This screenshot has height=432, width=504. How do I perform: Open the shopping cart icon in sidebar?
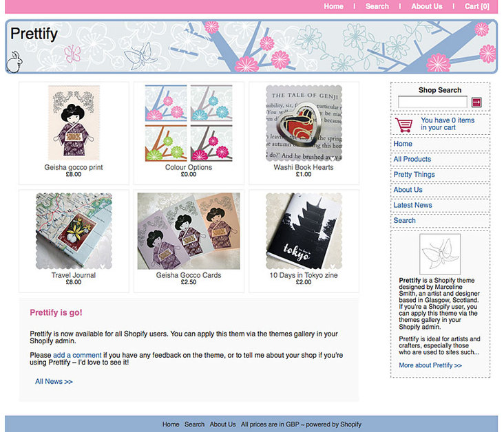[404, 125]
